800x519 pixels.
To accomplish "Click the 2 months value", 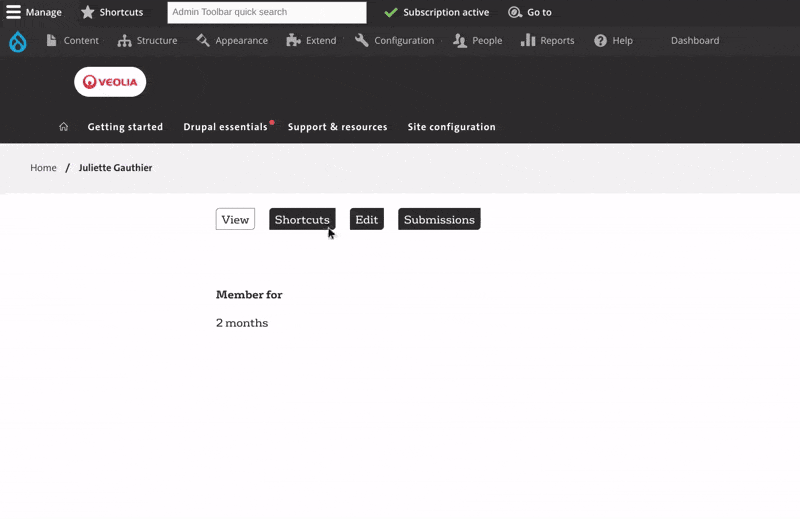I will 242,323.
